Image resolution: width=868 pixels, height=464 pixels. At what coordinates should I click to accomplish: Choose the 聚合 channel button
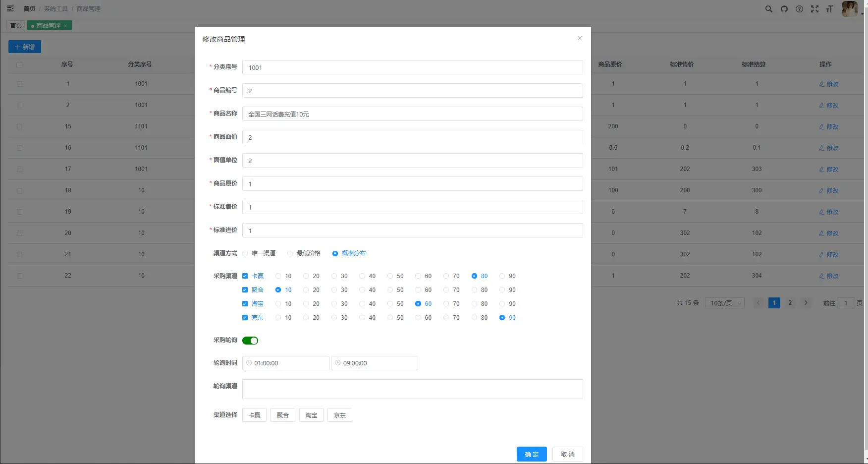coord(283,415)
